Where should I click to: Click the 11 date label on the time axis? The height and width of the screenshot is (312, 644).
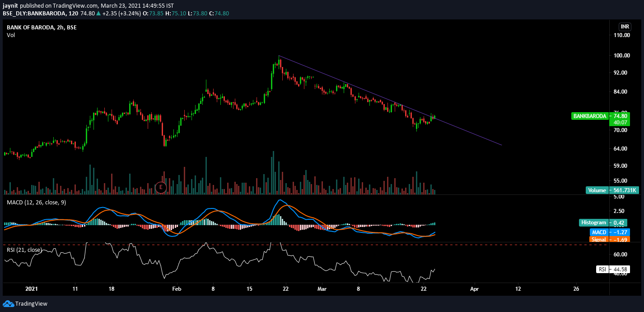(75, 288)
